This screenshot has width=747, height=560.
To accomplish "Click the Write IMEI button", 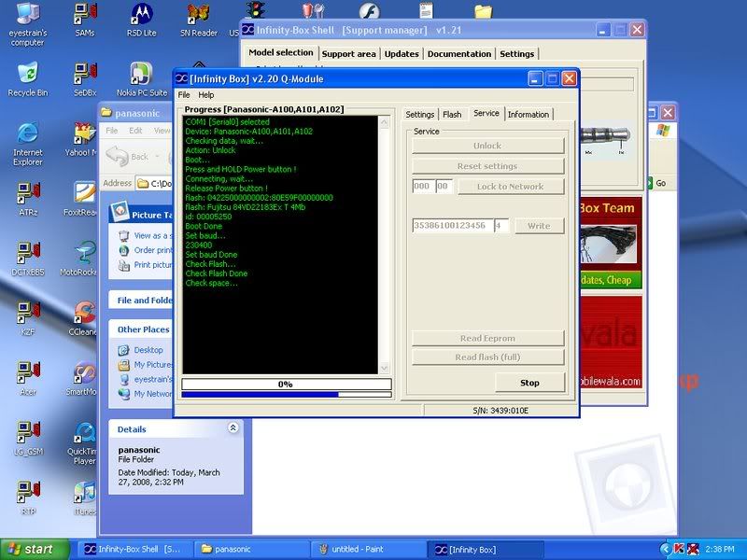I will point(539,226).
